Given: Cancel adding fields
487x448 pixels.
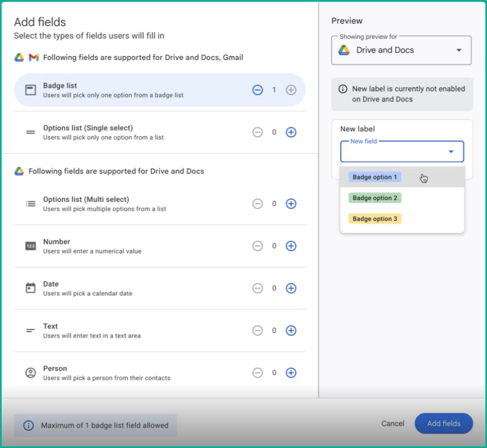Looking at the screenshot, I should click(x=393, y=424).
